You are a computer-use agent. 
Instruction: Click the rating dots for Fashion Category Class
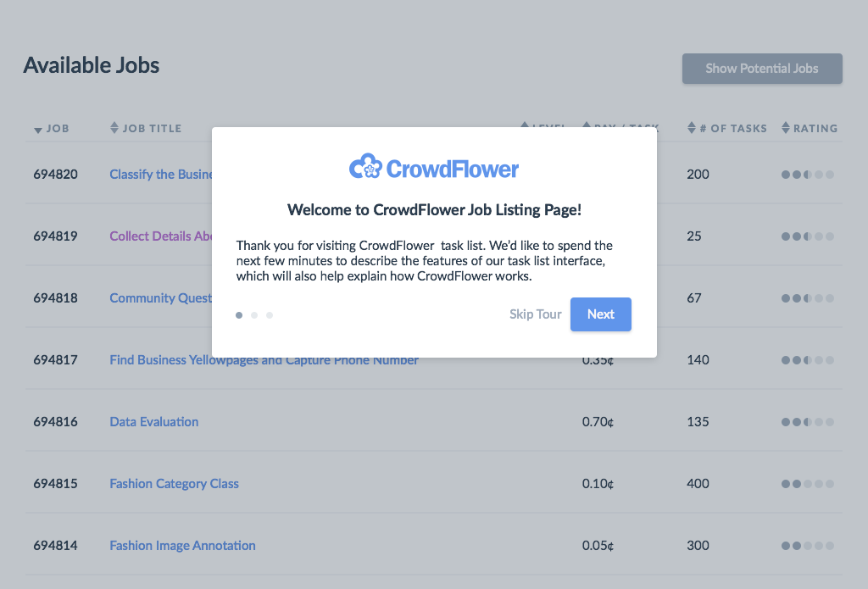[x=808, y=484]
